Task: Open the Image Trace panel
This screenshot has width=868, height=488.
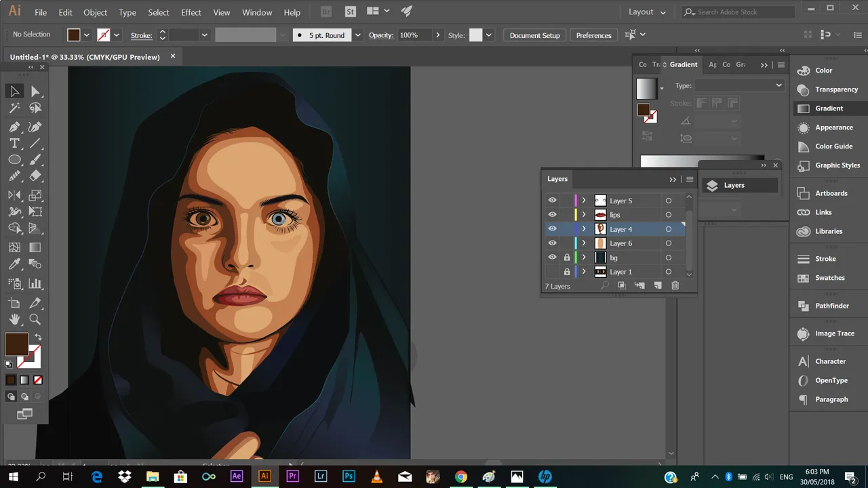Action: pos(834,333)
